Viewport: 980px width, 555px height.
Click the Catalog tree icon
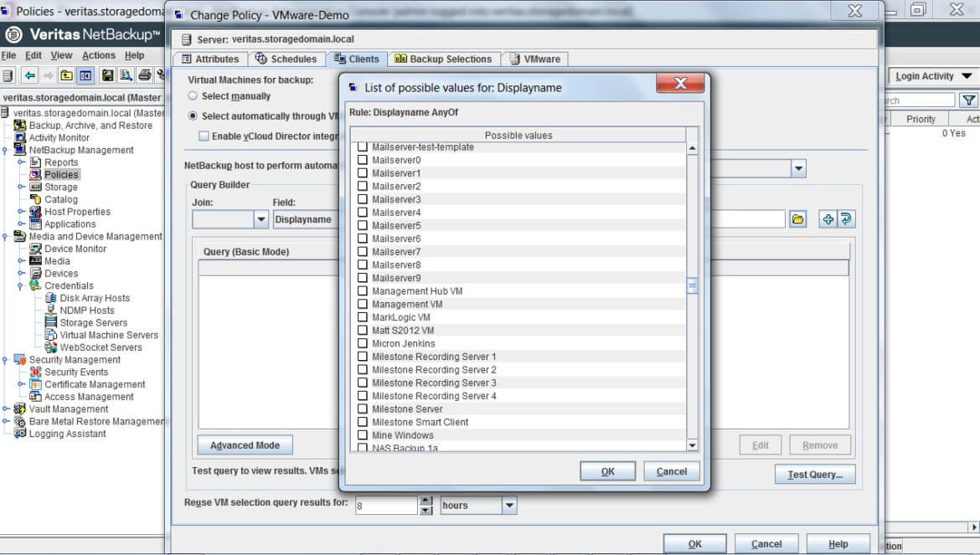click(36, 199)
